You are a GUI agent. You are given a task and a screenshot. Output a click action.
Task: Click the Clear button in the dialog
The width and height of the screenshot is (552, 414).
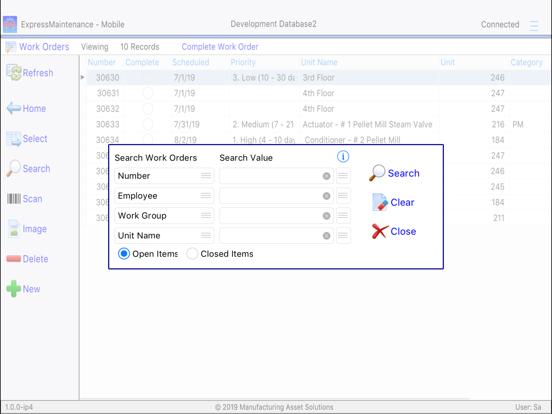point(393,202)
